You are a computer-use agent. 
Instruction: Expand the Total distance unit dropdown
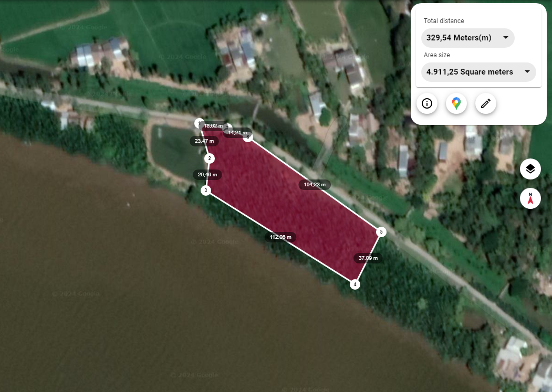coord(467,38)
